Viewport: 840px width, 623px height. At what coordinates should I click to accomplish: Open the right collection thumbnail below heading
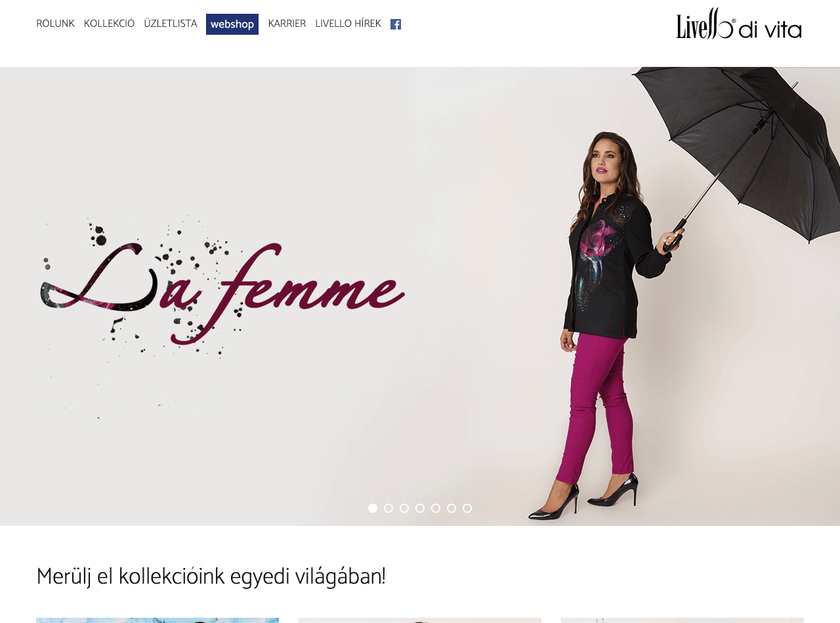[x=682, y=620]
